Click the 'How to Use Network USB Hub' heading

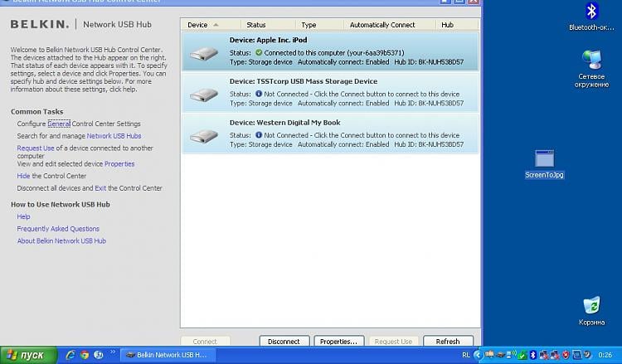(61, 205)
